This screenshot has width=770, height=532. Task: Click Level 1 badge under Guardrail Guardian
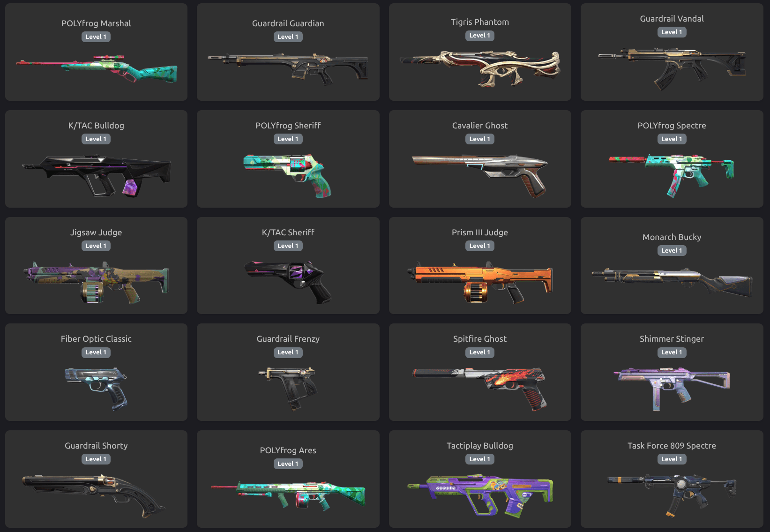click(288, 37)
